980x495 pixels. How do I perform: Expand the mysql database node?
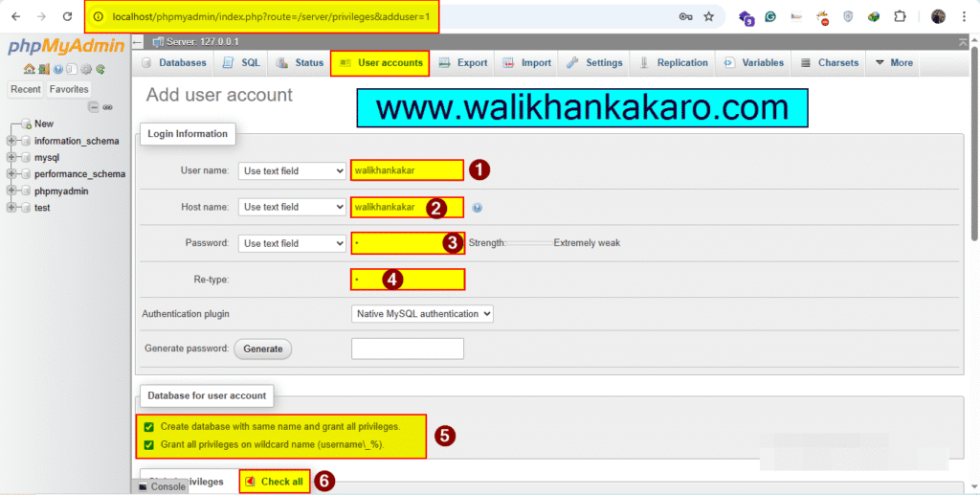11,157
